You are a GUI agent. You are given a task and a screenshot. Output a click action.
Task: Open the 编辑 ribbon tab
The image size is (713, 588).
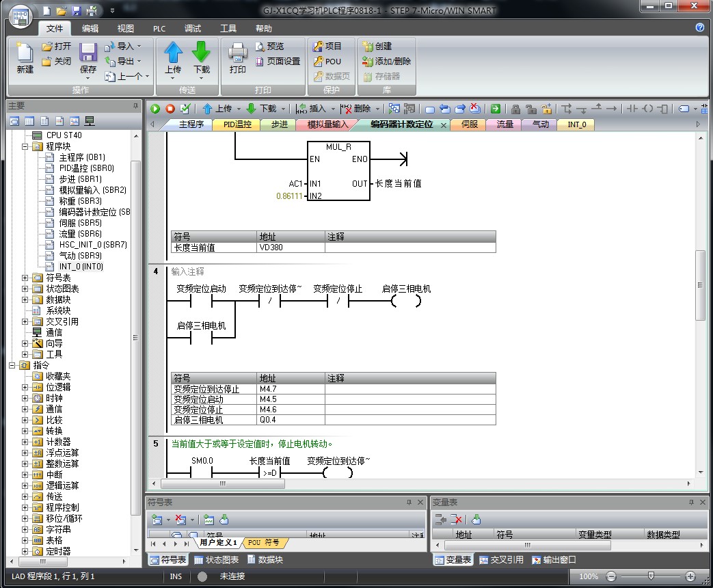pos(90,29)
